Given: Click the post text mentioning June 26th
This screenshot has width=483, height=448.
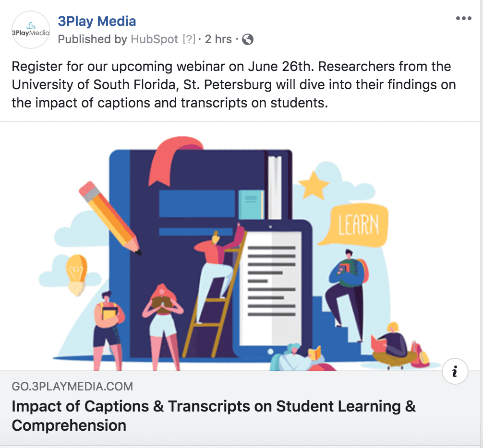Looking at the screenshot, I should pyautogui.click(x=233, y=84).
